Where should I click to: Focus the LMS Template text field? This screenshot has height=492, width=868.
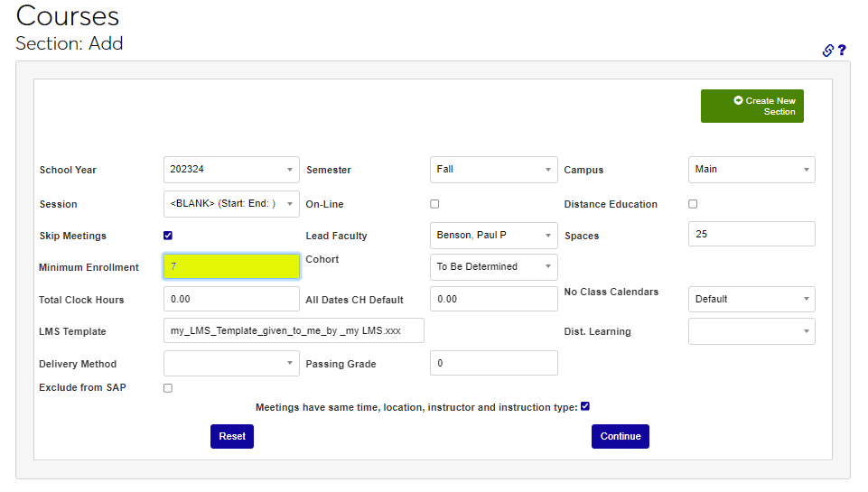click(x=294, y=331)
